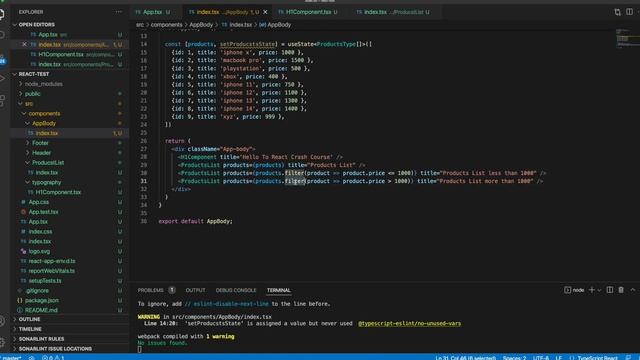640x360 pixels.
Task: Open the .gitignore file
Action: click(69, 291)
